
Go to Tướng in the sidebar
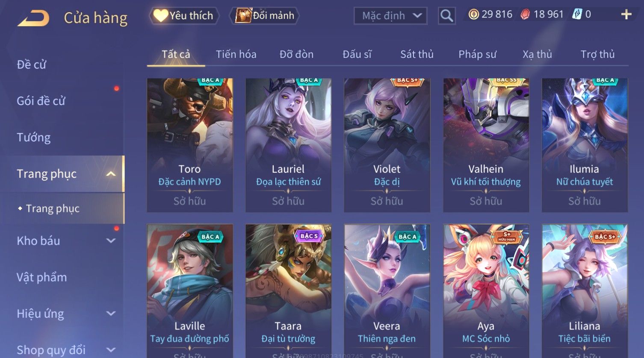(33, 138)
